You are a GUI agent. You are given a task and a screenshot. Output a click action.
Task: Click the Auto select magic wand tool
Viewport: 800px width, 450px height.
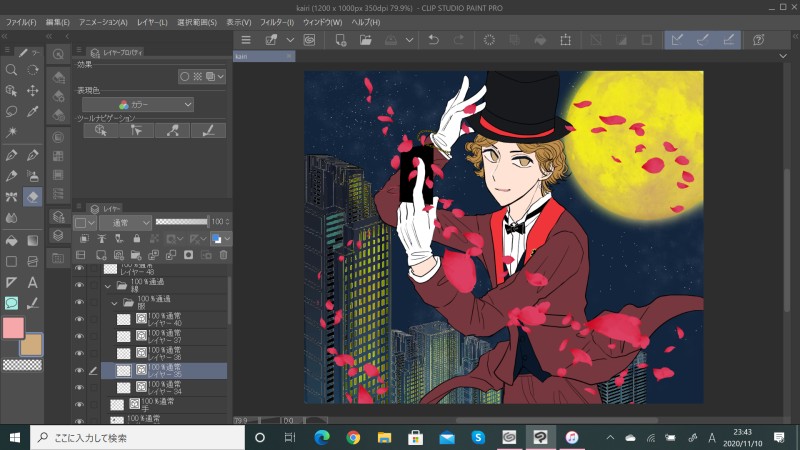pyautogui.click(x=11, y=133)
